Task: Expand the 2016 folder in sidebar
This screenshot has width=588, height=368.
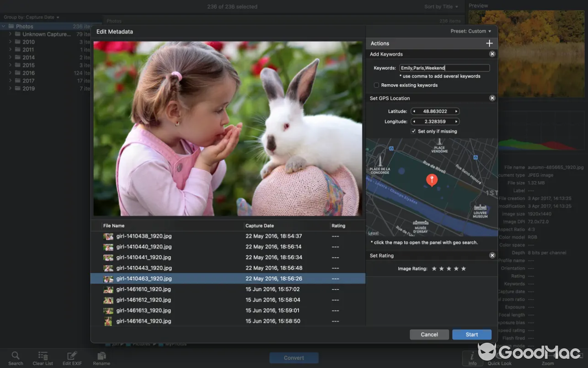Action: [10, 73]
